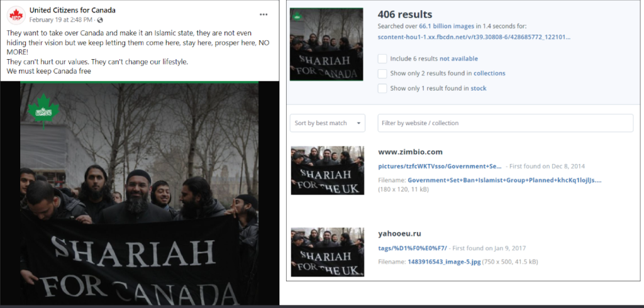
Task: Open the zimbio.com result thumbnail
Action: (327, 170)
